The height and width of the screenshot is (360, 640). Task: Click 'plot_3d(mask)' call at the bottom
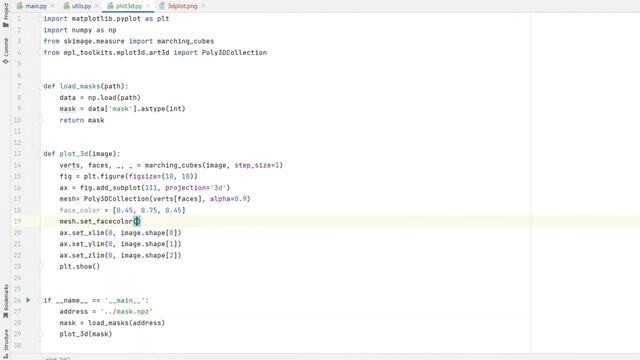point(86,334)
